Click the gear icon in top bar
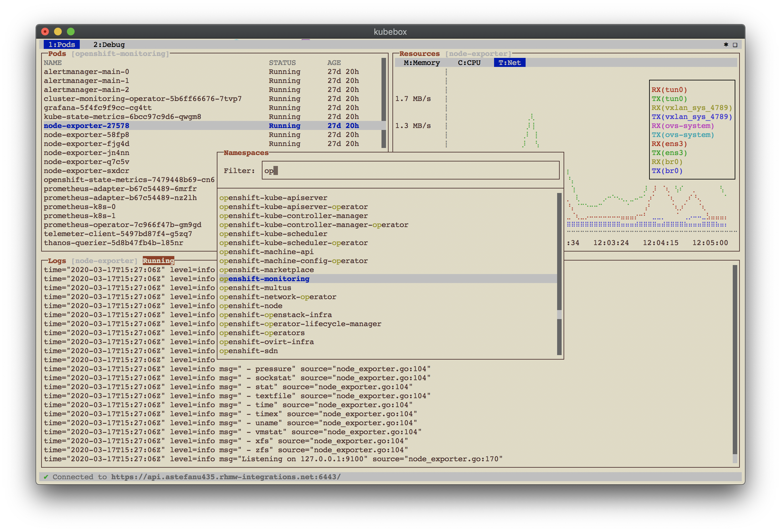The width and height of the screenshot is (781, 532). pos(726,44)
